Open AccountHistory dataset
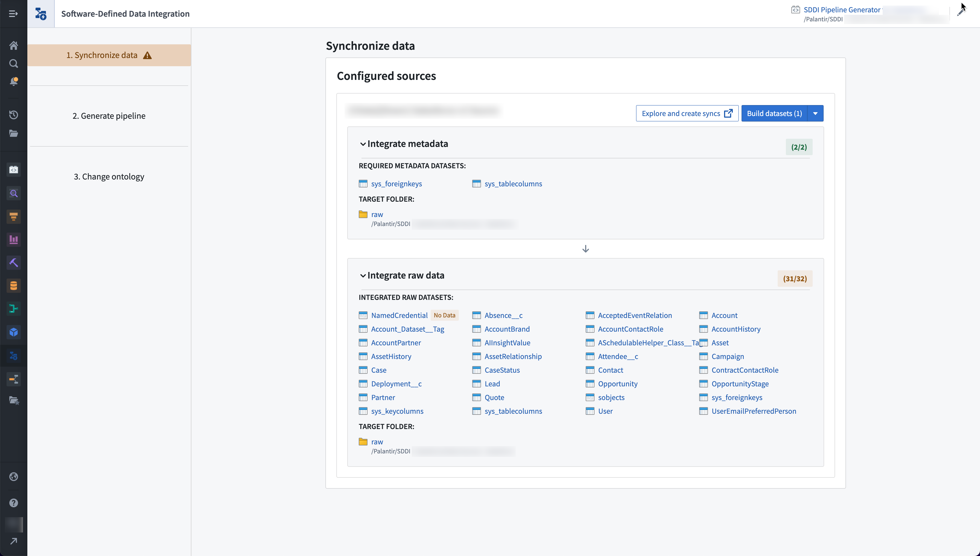Viewport: 980px width, 556px height. coord(736,329)
